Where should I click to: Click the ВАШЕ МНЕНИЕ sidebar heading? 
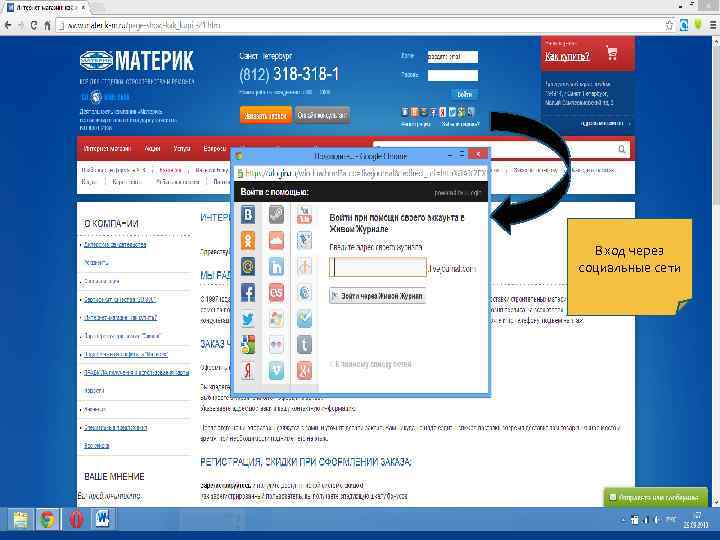114,477
